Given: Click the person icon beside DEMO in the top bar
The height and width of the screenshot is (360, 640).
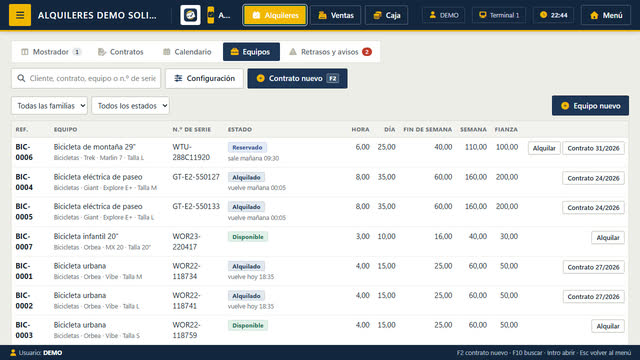Looking at the screenshot, I should pyautogui.click(x=433, y=15).
